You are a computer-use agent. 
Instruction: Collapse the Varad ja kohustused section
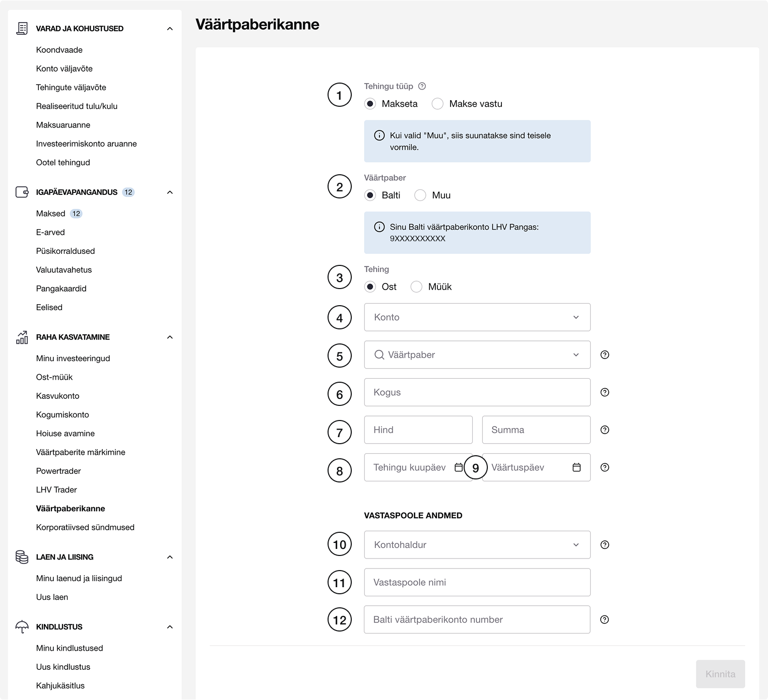[170, 29]
